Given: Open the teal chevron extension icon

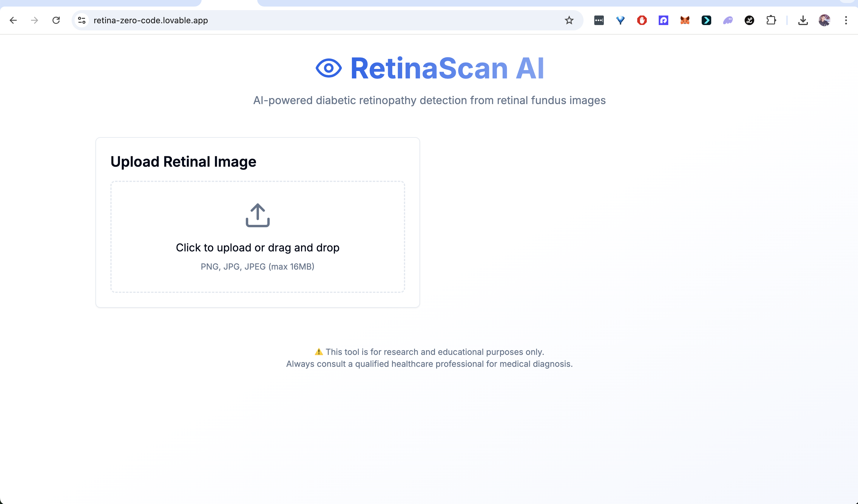Looking at the screenshot, I should pos(706,20).
